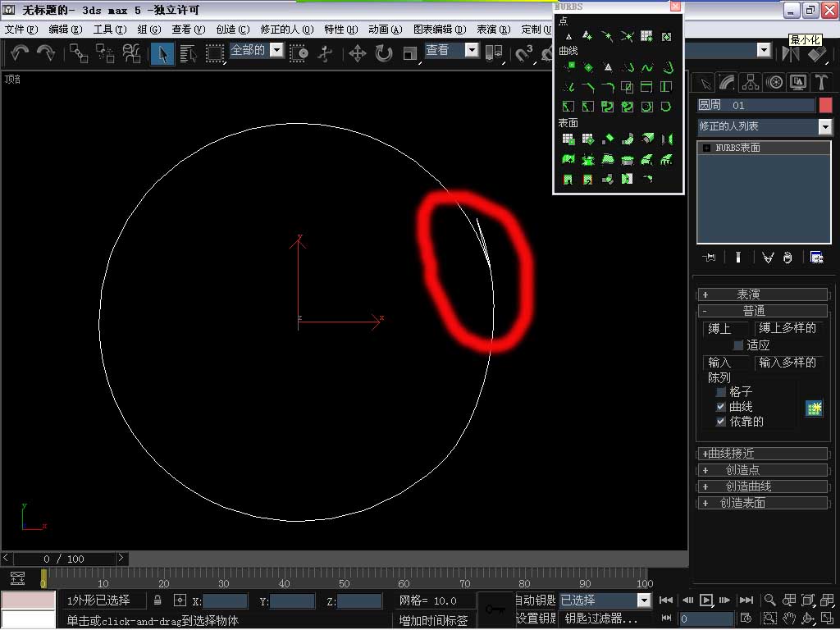Pick the Create Point tool in NURBS toolbox
The height and width of the screenshot is (630, 840).
[568, 36]
